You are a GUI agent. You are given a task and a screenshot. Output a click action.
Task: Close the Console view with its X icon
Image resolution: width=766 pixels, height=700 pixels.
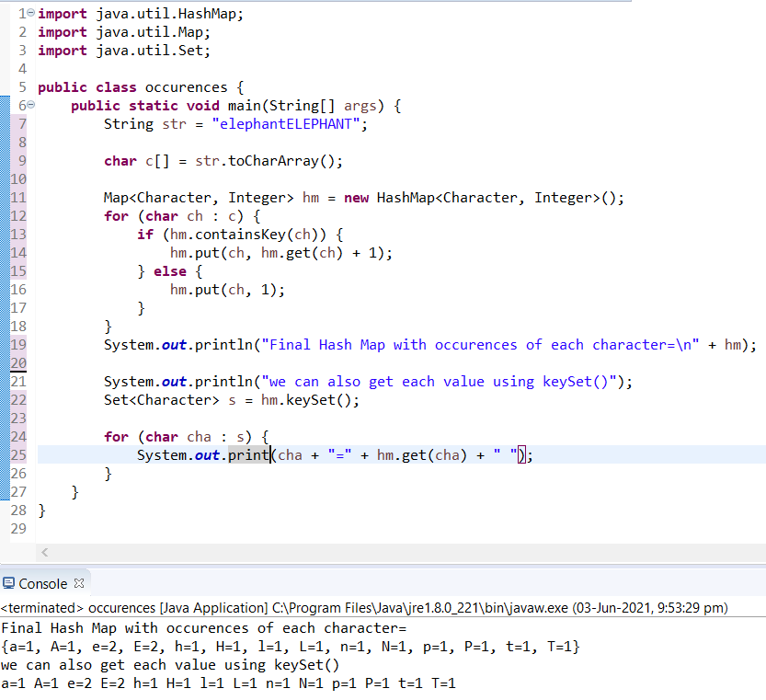tap(79, 583)
